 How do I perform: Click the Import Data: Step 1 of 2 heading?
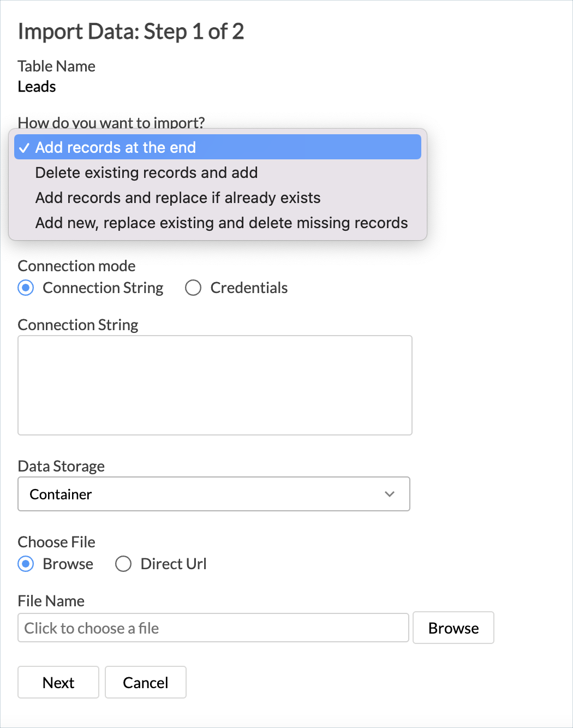131,31
